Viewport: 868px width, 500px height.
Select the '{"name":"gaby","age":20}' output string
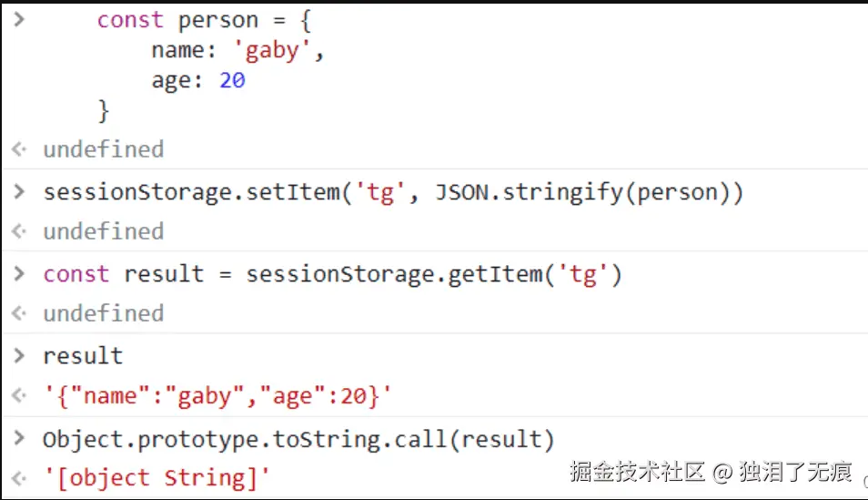(217, 397)
